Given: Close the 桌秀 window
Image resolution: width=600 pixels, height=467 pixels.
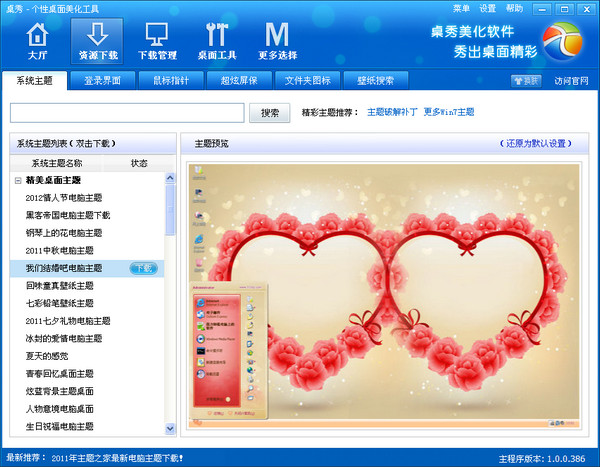Looking at the screenshot, I should [x=587, y=9].
